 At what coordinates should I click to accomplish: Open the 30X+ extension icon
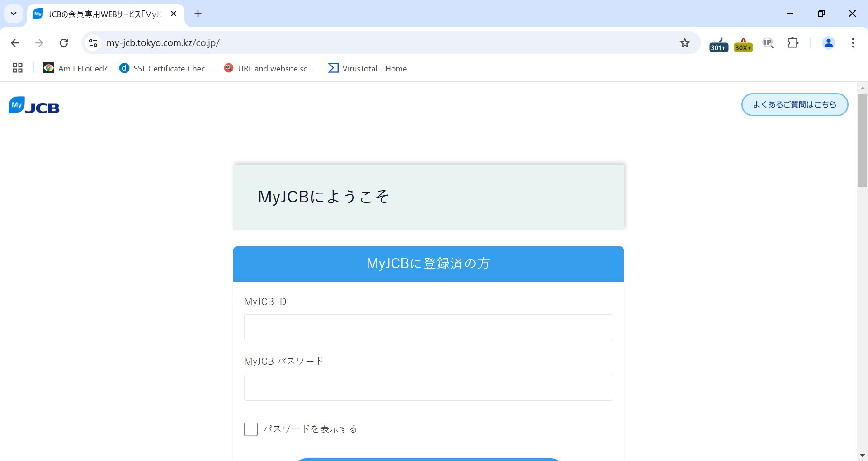(743, 44)
